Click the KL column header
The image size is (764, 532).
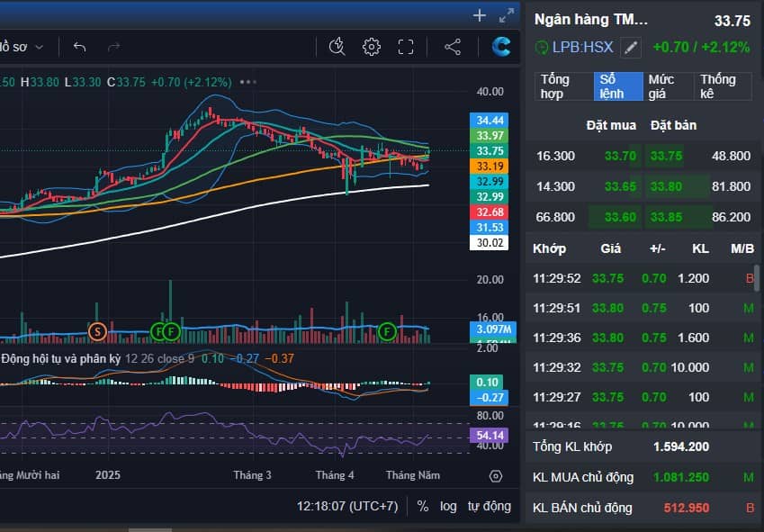700,248
